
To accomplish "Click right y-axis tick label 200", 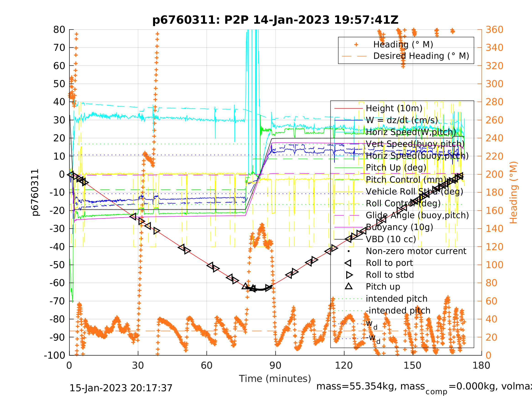I will [x=494, y=174].
